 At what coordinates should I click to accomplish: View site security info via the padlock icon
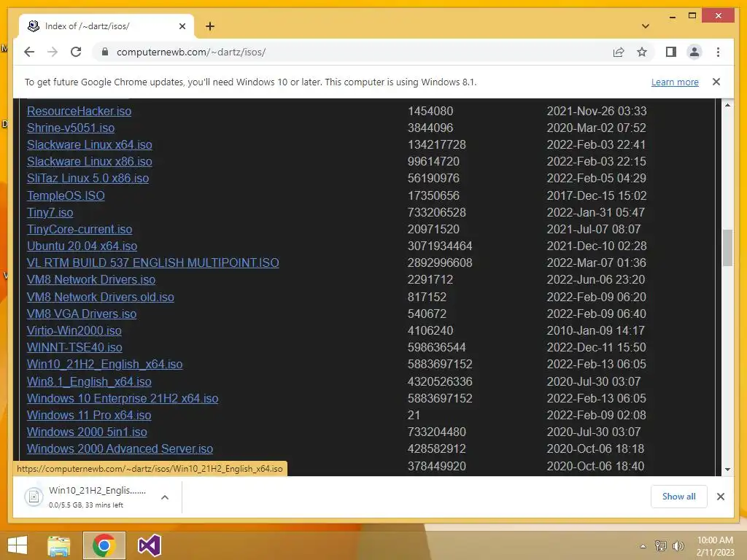pyautogui.click(x=105, y=52)
